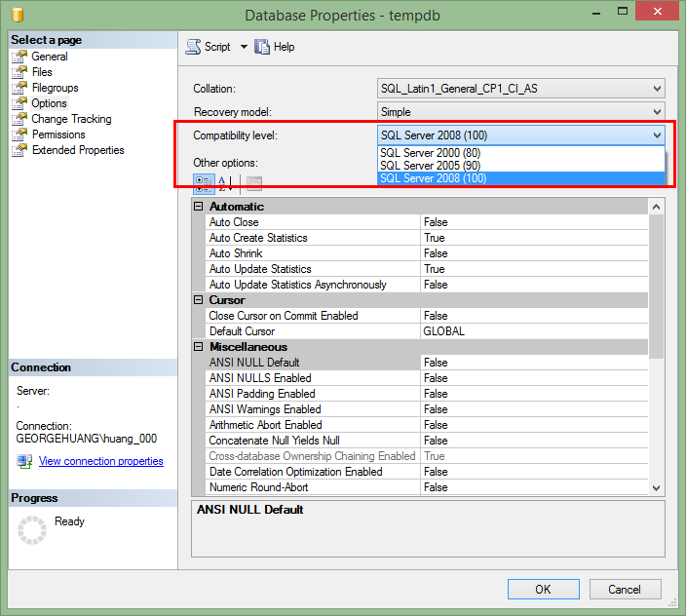Click the Script toolbar icon
686x616 pixels.
click(x=192, y=47)
